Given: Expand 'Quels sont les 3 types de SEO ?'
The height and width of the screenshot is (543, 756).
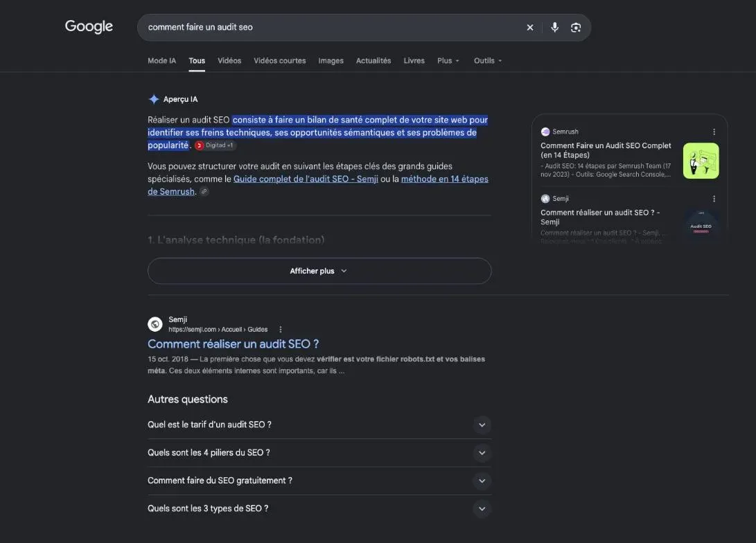Looking at the screenshot, I should (319, 509).
